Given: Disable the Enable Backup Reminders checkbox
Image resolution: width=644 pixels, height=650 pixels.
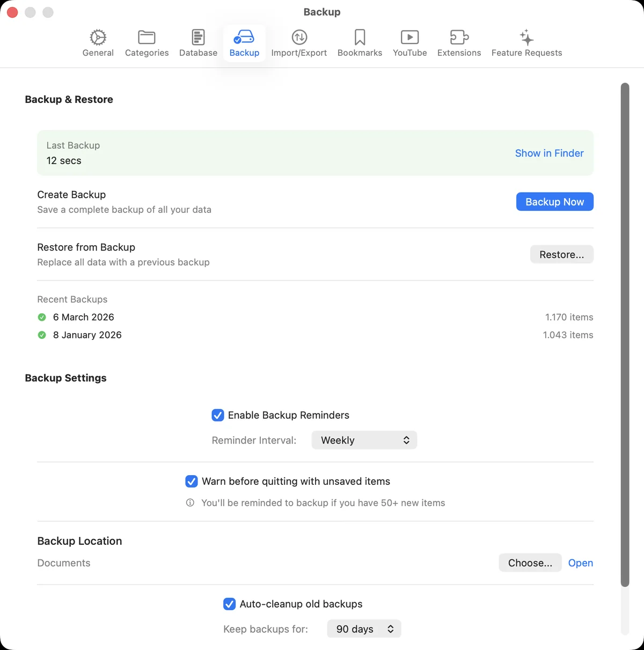Looking at the screenshot, I should [218, 415].
